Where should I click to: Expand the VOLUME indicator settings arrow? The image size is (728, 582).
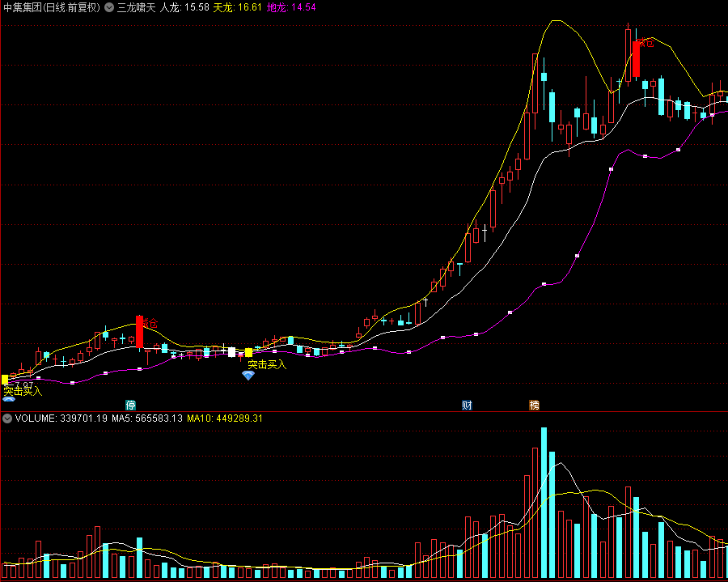click(7, 418)
